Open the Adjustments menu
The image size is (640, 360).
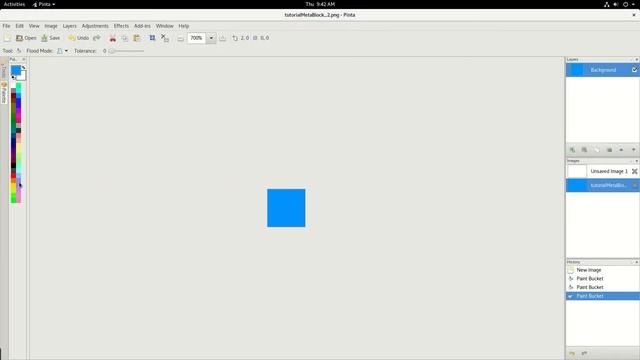click(95, 26)
